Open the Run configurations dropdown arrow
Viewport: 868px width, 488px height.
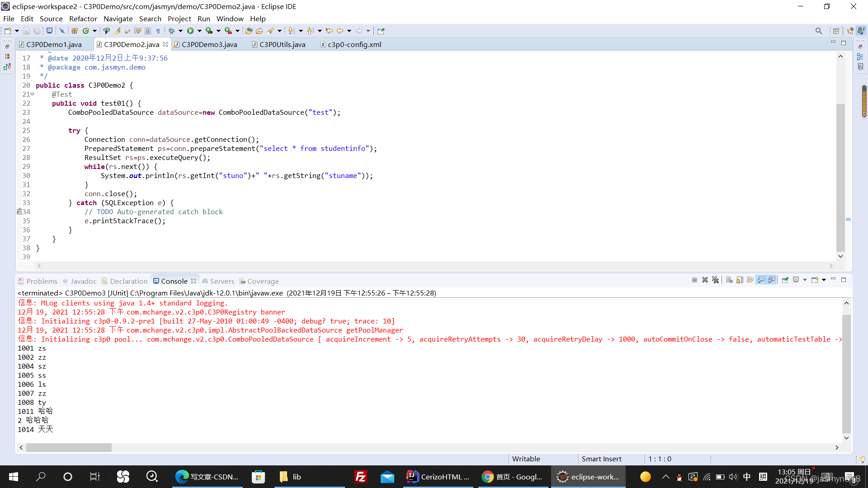click(x=199, y=31)
